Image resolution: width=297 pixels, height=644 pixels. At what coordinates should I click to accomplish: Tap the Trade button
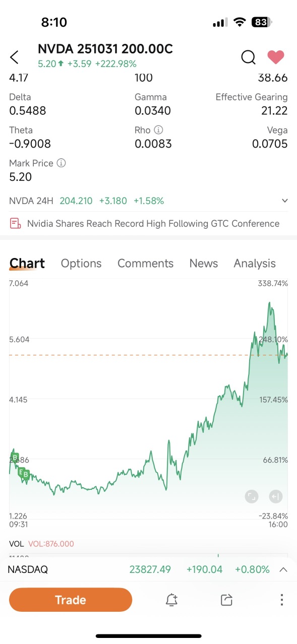[x=70, y=600]
